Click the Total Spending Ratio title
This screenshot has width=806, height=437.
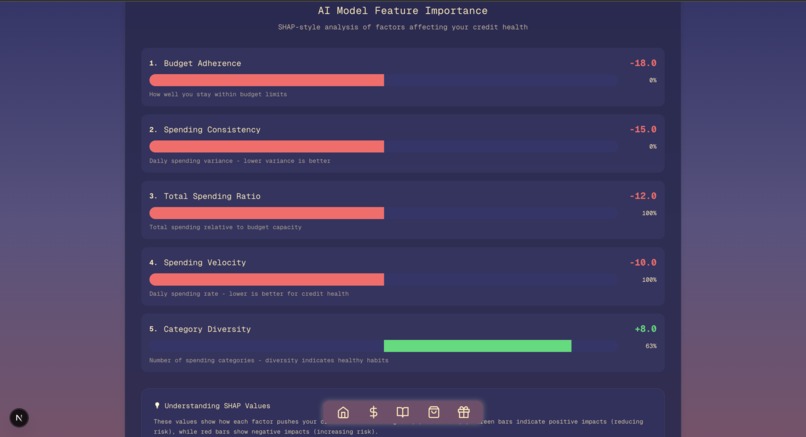(212, 196)
